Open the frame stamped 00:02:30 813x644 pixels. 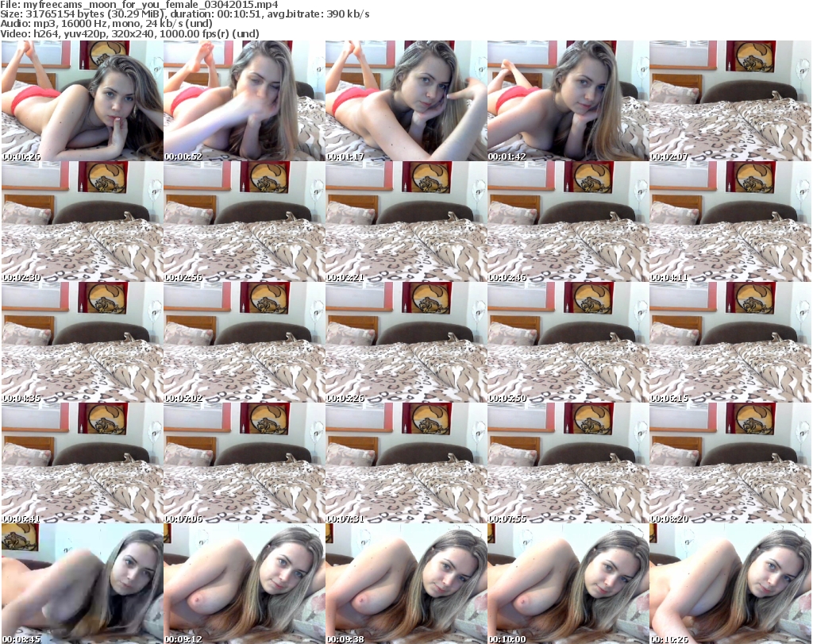tap(83, 222)
